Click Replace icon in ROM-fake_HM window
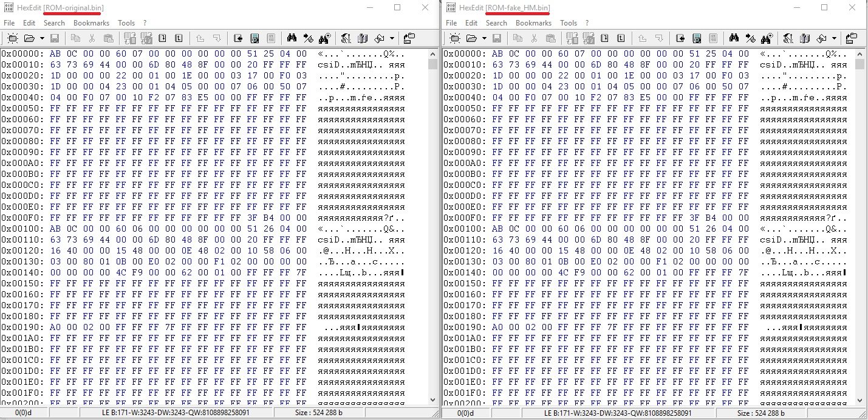This screenshot has height=420, width=868. coord(750,38)
